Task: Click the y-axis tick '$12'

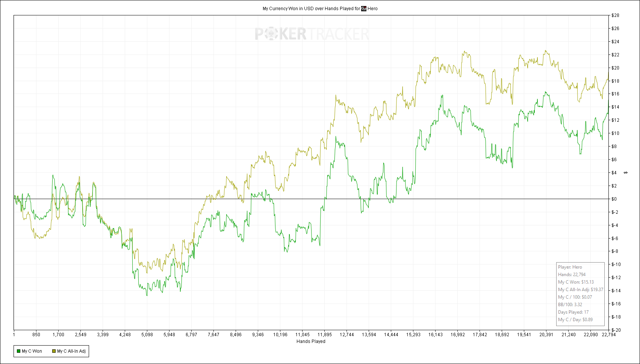Action: pyautogui.click(x=615, y=120)
